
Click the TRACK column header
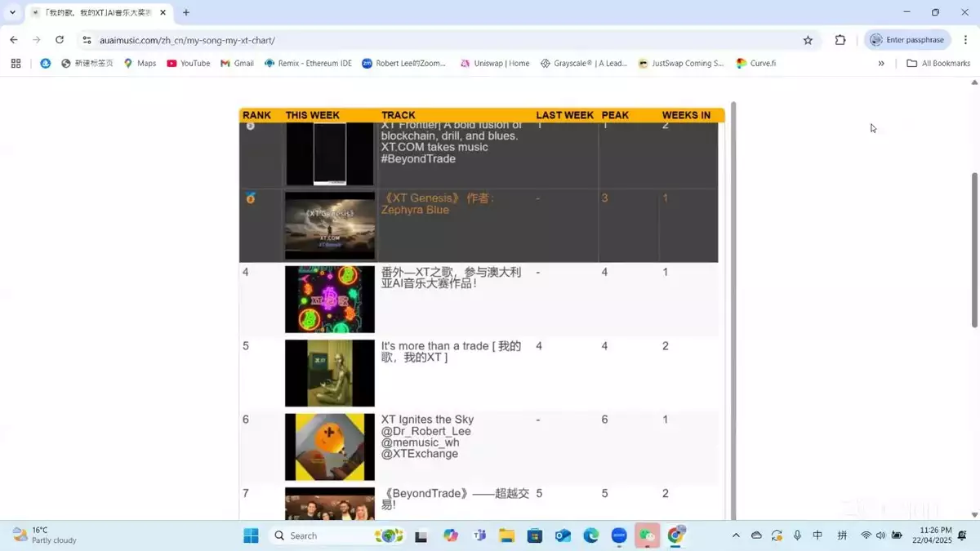399,115
